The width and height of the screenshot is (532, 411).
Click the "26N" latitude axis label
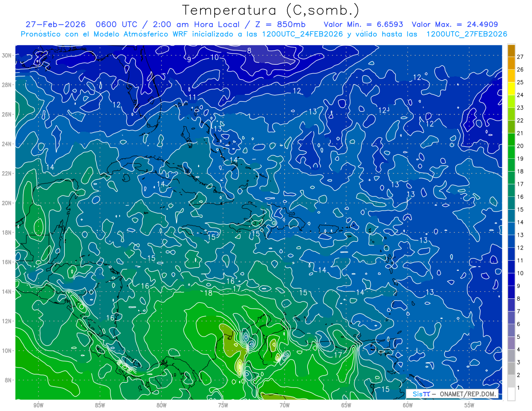click(8, 114)
